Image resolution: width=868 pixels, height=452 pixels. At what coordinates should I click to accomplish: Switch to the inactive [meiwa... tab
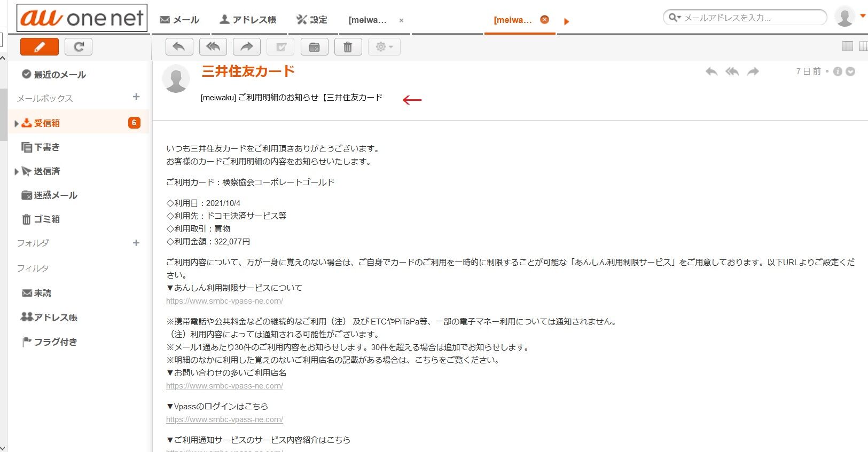pos(367,20)
